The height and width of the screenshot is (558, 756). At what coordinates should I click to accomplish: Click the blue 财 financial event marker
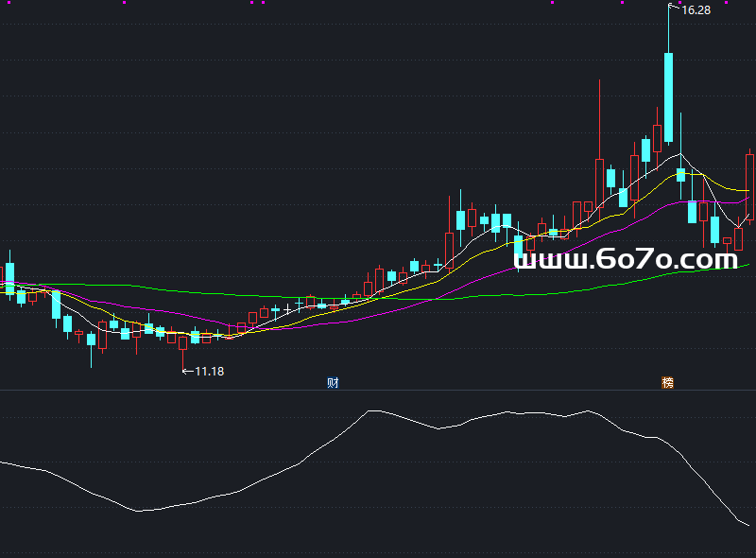coord(333,383)
